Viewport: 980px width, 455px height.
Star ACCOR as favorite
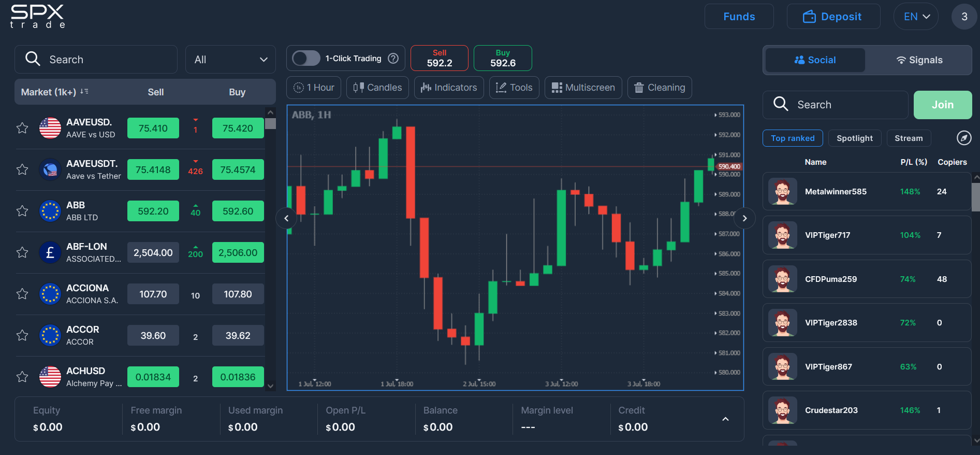[22, 335]
